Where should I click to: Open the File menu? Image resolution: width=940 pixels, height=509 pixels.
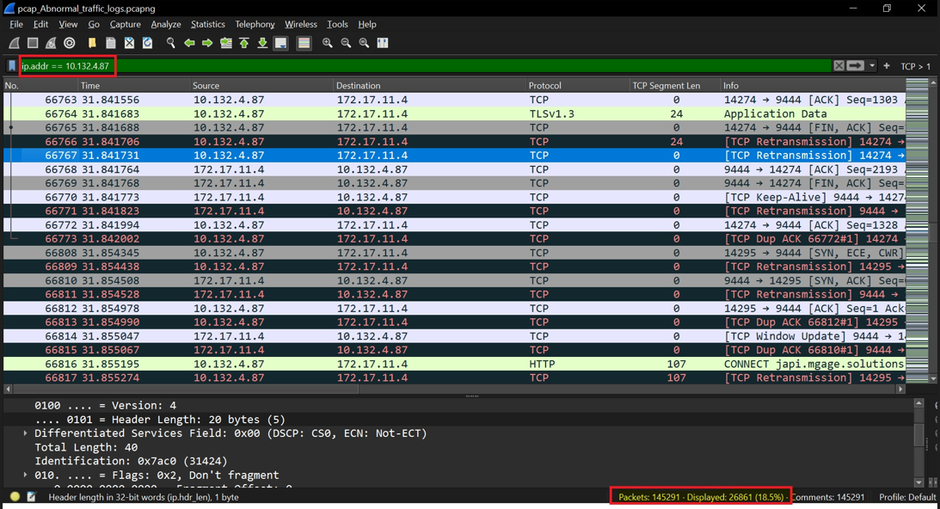pos(16,24)
